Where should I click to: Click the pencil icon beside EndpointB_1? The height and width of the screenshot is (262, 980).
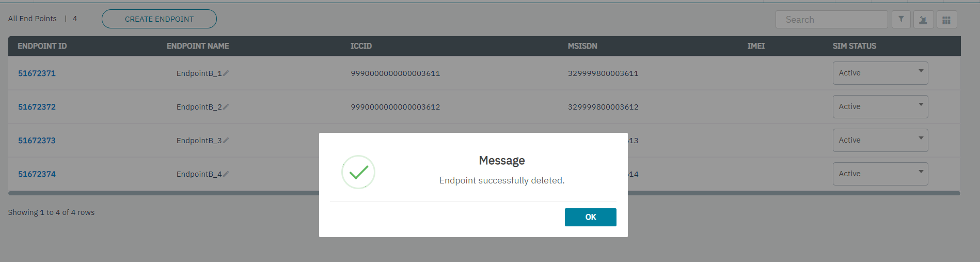pos(226,73)
